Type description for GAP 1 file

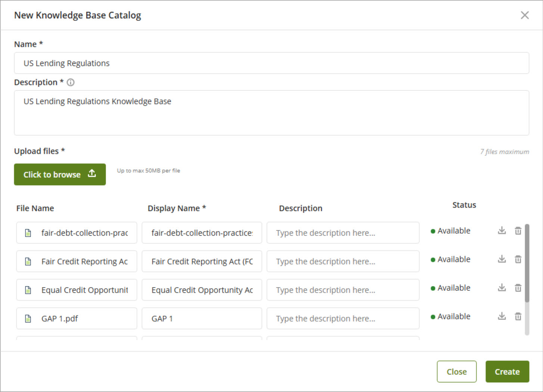(x=342, y=318)
